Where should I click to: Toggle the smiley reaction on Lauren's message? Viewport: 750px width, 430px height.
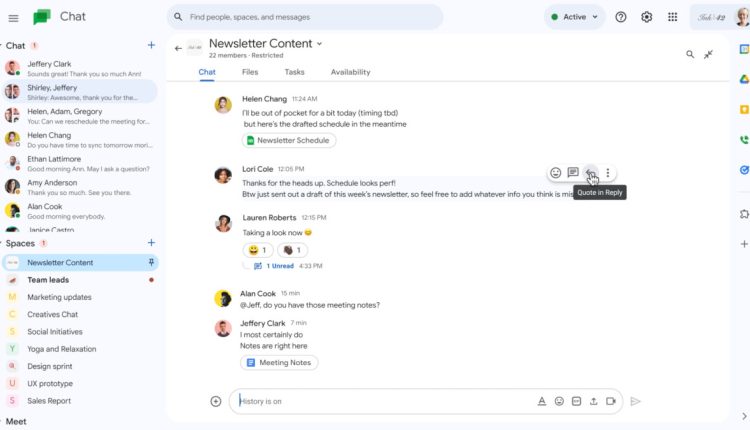[x=258, y=250]
